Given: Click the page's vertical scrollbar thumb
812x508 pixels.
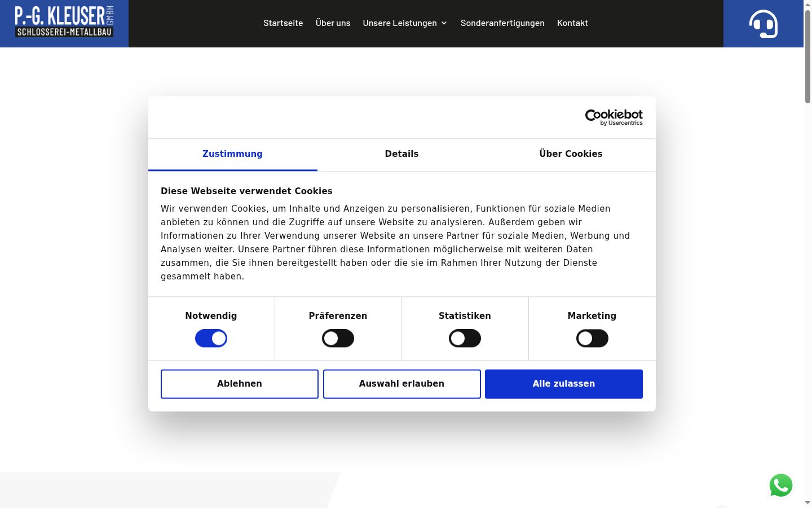Looking at the screenshot, I should pos(807,56).
